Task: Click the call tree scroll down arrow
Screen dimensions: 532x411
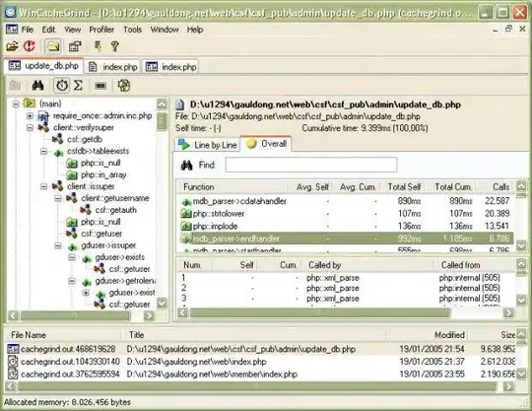Action: click(162, 303)
